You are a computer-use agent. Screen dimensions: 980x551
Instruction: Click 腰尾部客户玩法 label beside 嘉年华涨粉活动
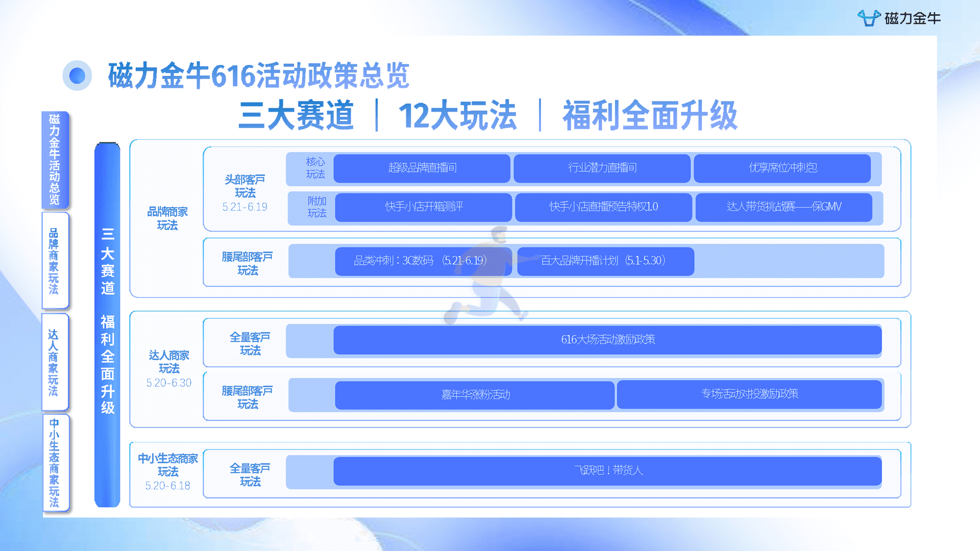(248, 397)
